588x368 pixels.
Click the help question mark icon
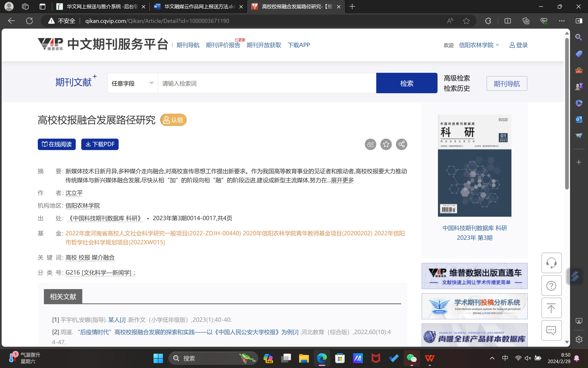click(x=551, y=285)
